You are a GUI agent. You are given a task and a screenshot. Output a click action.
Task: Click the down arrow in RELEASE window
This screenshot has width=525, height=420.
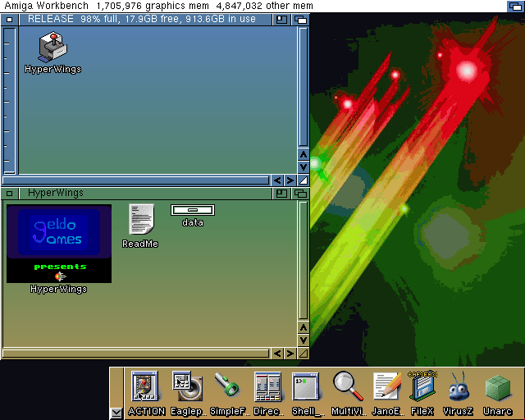[304, 167]
